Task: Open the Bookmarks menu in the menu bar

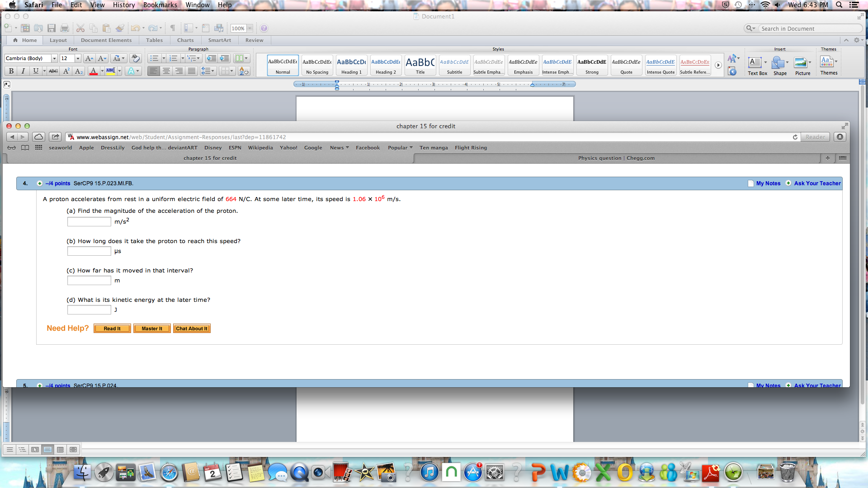Action: pyautogui.click(x=160, y=5)
